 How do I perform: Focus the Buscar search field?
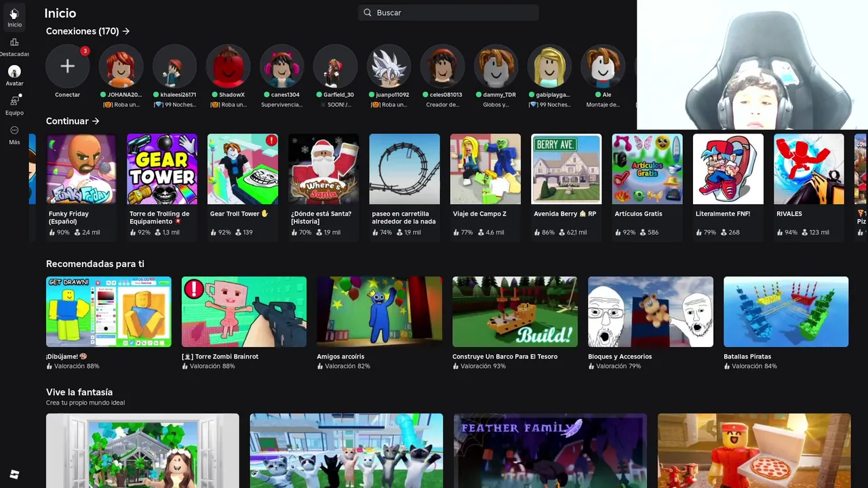coord(448,12)
